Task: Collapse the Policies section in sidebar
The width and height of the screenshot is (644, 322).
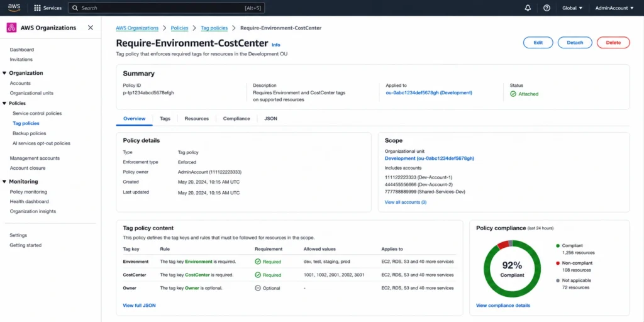Action: pos(4,104)
